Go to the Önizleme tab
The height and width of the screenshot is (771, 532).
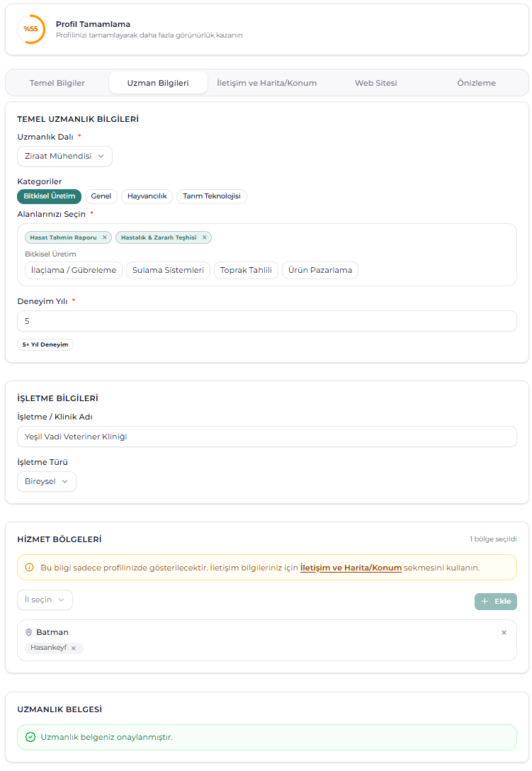[476, 83]
